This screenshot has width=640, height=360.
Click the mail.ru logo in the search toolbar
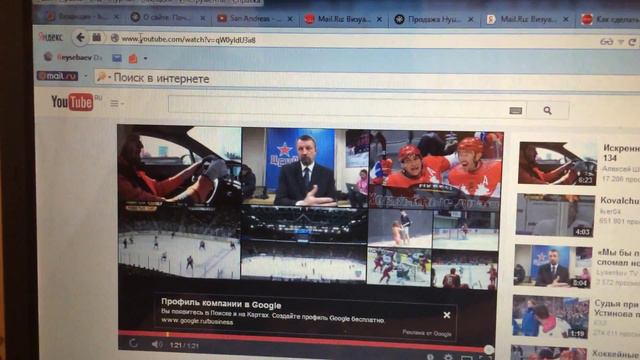coord(57,76)
